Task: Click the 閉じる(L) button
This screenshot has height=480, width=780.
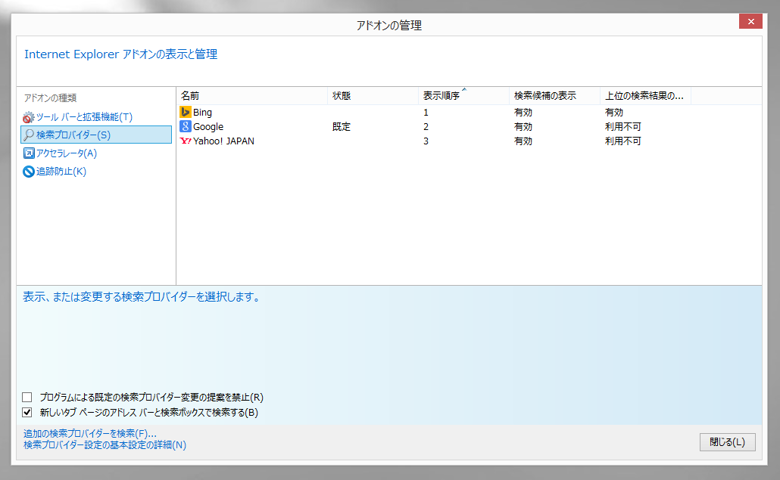Action: 727,442
